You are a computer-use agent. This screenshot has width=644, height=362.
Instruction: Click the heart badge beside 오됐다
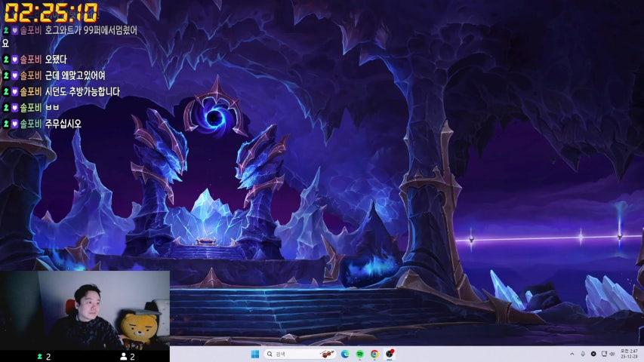pos(15,60)
